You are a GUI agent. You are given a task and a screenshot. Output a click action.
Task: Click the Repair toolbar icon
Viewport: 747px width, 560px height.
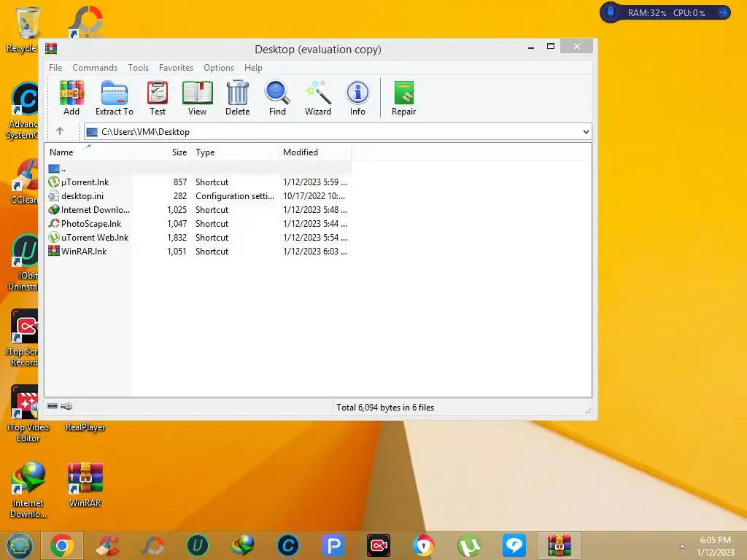pyautogui.click(x=403, y=98)
